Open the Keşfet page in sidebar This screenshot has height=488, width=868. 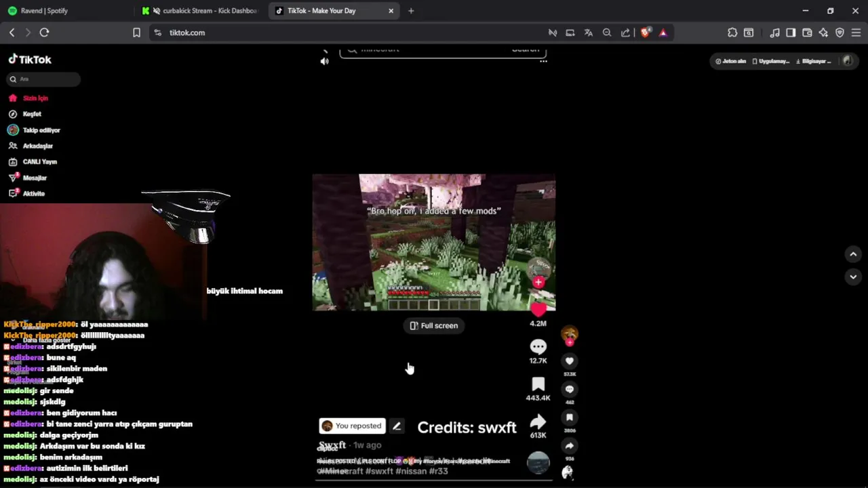pyautogui.click(x=25, y=114)
